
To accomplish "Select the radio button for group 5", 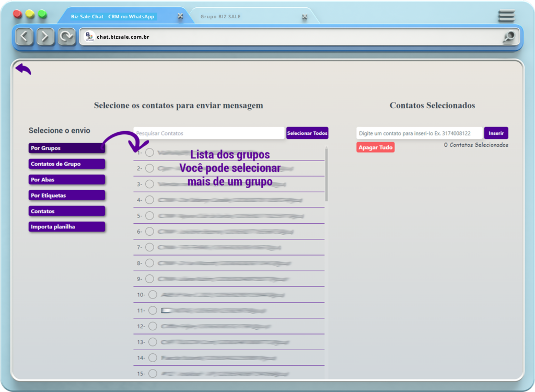I will pyautogui.click(x=149, y=215).
